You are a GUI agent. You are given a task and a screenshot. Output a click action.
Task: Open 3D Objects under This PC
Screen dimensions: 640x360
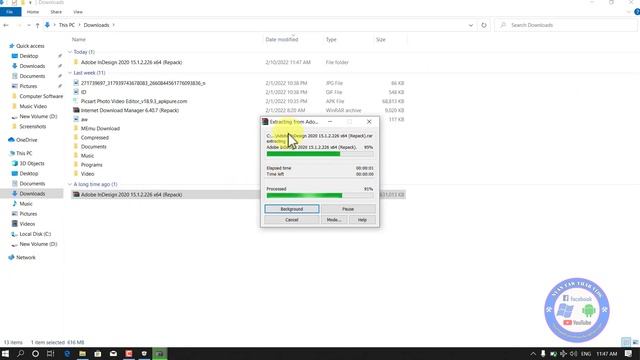(32, 163)
